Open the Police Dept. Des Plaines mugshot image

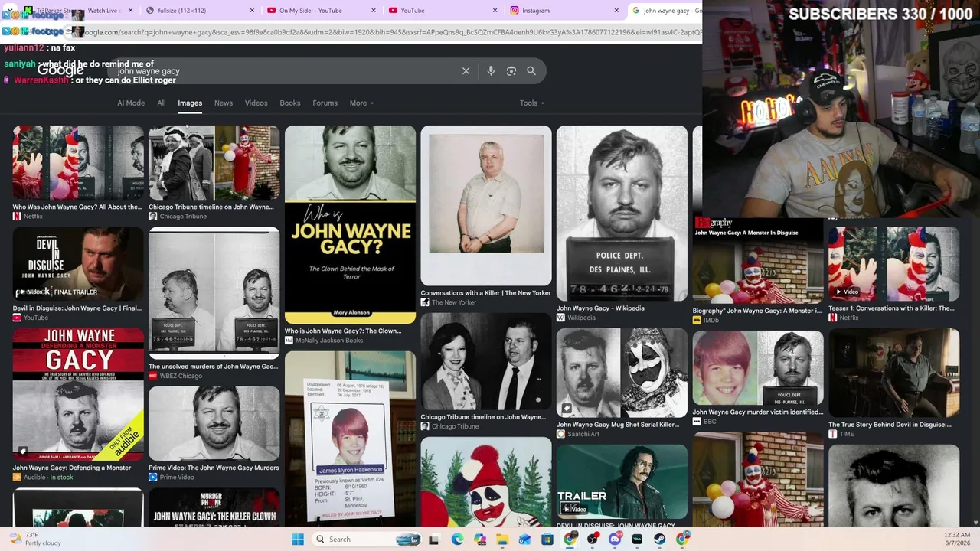(622, 213)
